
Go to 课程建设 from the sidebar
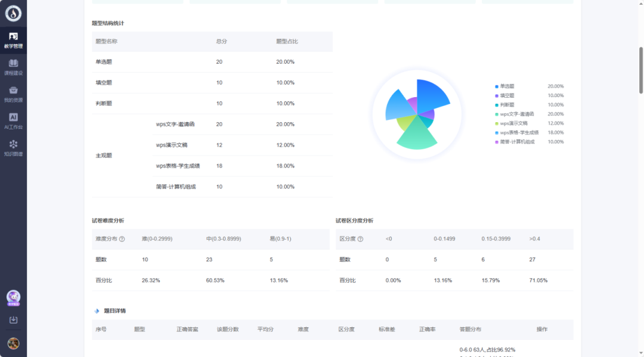point(13,67)
